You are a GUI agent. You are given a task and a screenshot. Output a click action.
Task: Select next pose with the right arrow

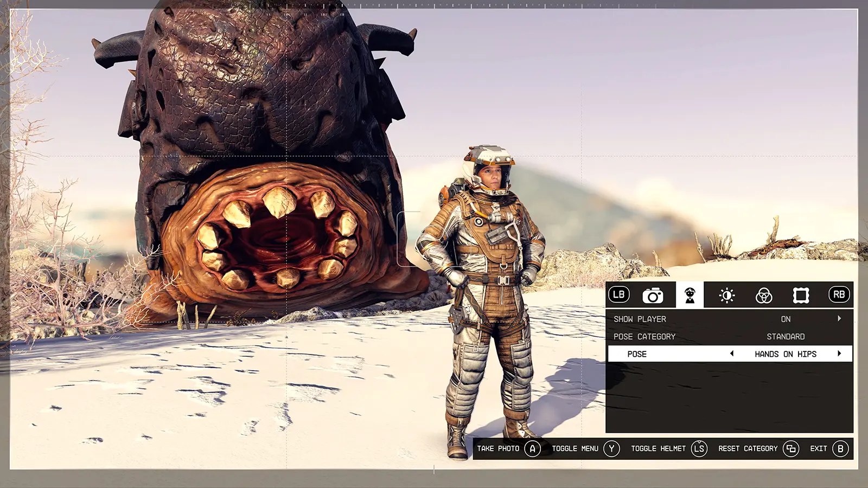tap(839, 354)
